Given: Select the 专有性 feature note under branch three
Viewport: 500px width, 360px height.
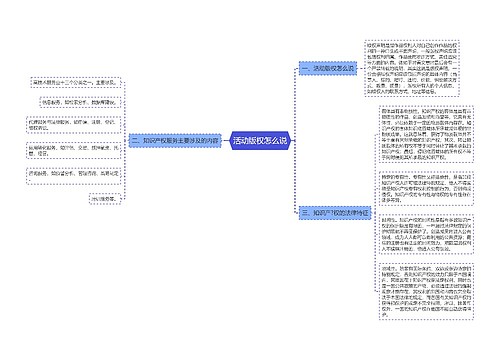Looking at the screenshot, I should click(426, 188).
